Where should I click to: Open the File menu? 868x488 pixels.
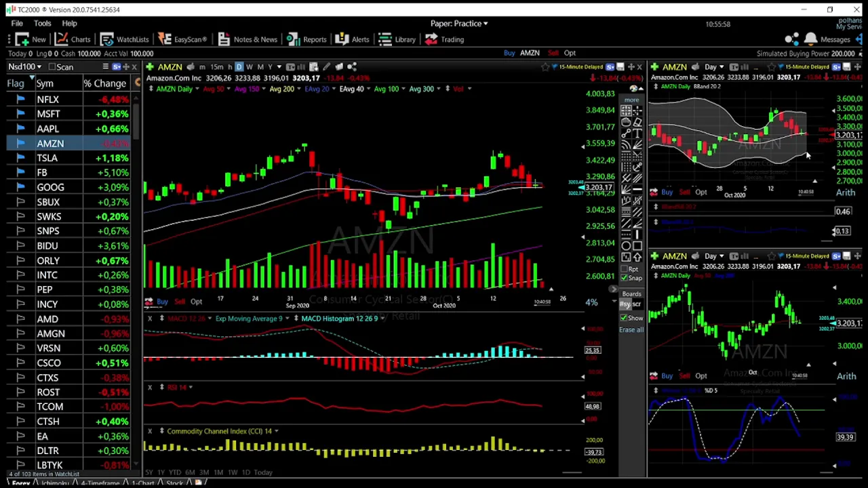pos(17,24)
